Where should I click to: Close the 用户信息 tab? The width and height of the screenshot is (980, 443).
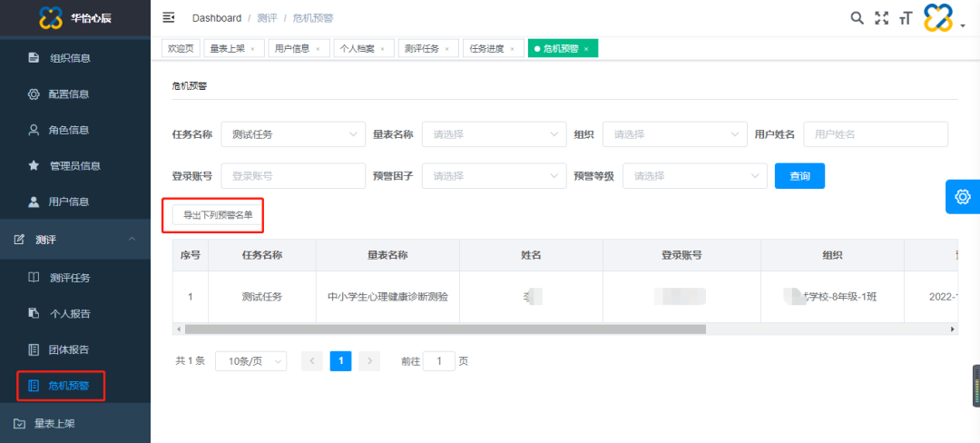point(318,49)
